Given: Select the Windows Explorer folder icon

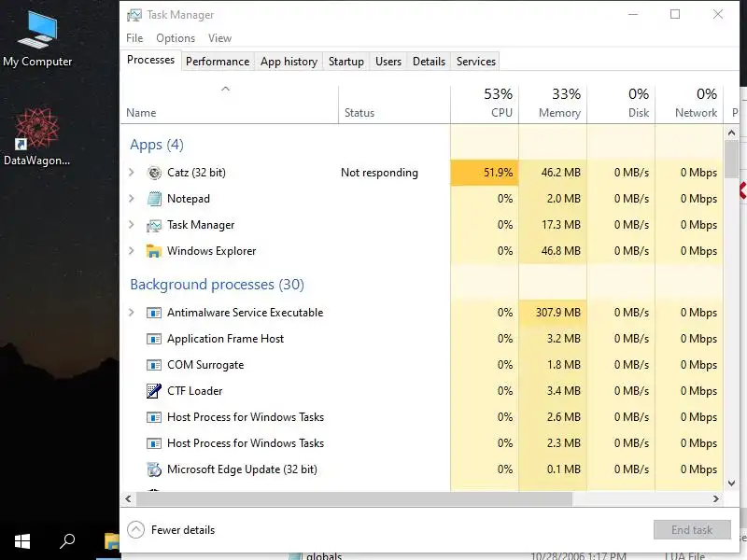Looking at the screenshot, I should point(154,251).
